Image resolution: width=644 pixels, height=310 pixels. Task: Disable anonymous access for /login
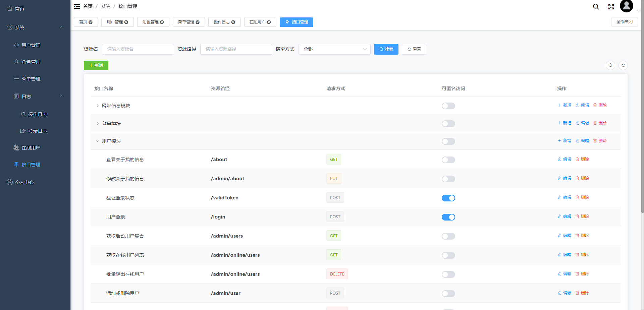pyautogui.click(x=448, y=217)
